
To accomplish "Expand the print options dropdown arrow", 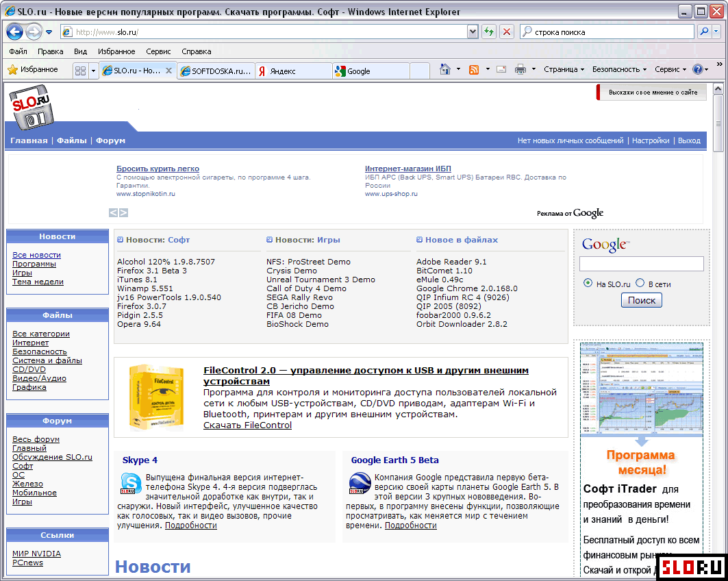I will click(534, 69).
